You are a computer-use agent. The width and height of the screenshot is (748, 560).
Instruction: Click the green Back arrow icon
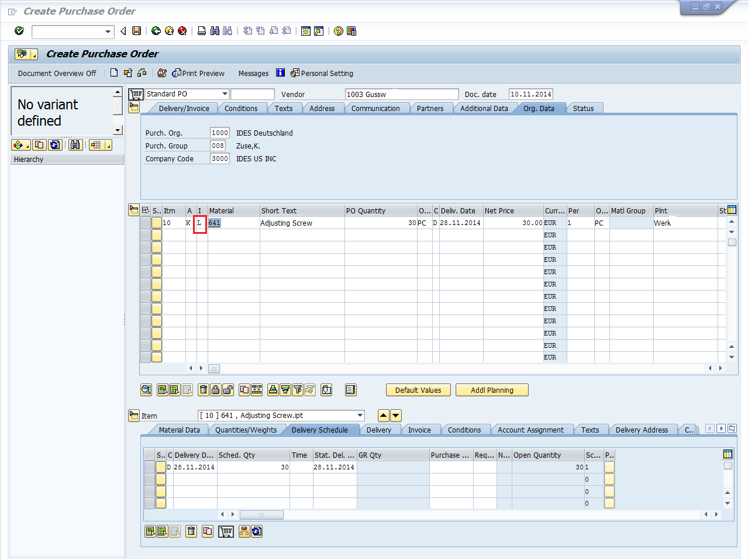[x=156, y=31]
